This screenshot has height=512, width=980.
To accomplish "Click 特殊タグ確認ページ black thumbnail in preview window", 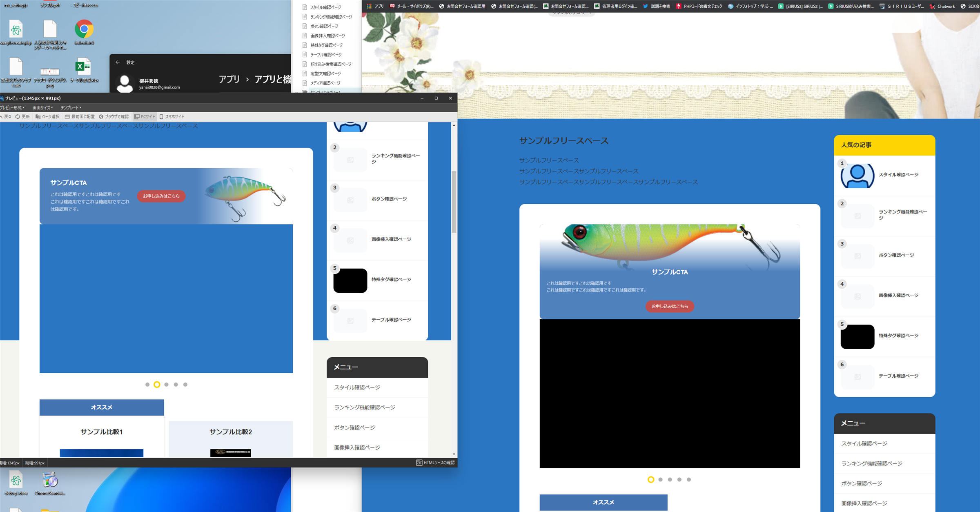I will (350, 280).
